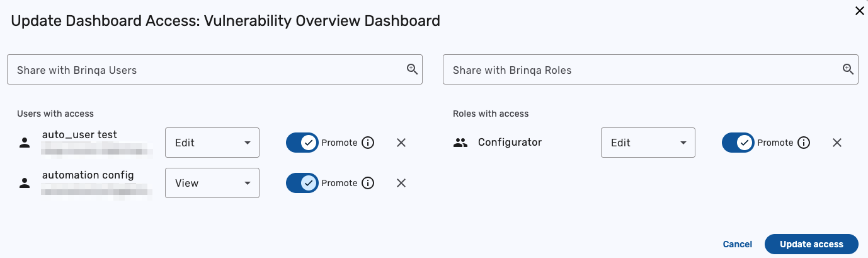Click search icon in Brinqa Users field
The width and height of the screenshot is (868, 258).
412,69
